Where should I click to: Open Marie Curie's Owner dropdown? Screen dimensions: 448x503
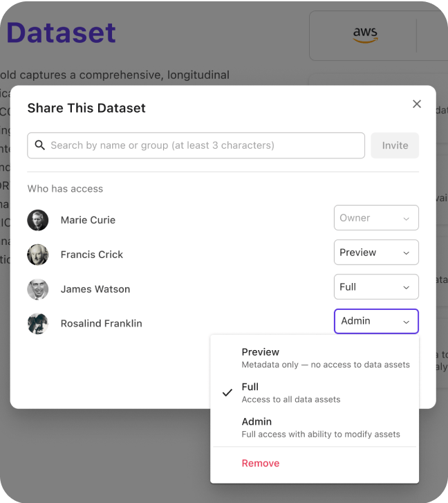pos(376,217)
